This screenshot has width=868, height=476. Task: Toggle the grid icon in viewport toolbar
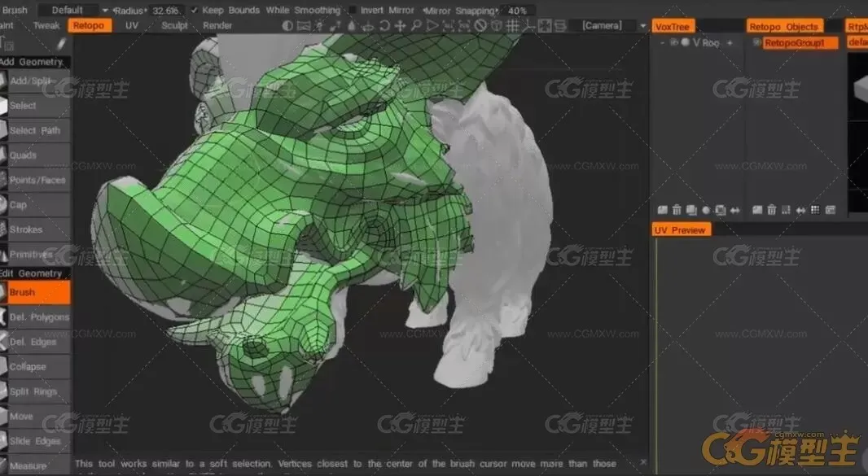click(x=513, y=25)
